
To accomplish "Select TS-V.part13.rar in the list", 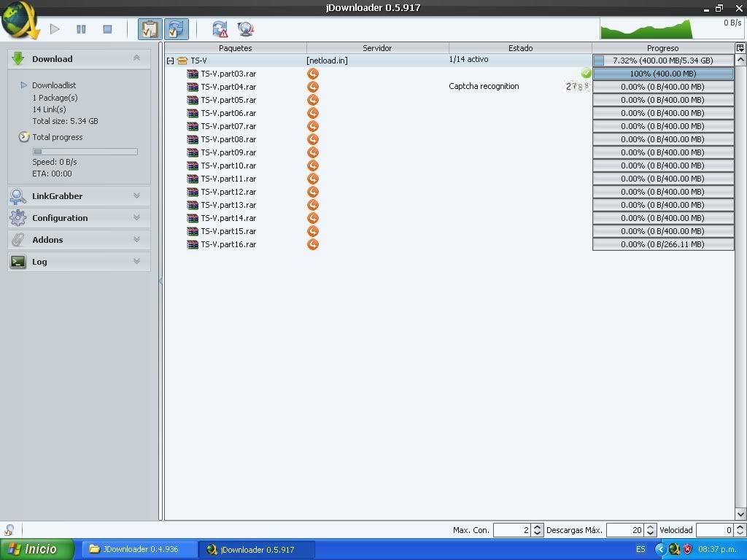I will point(228,205).
